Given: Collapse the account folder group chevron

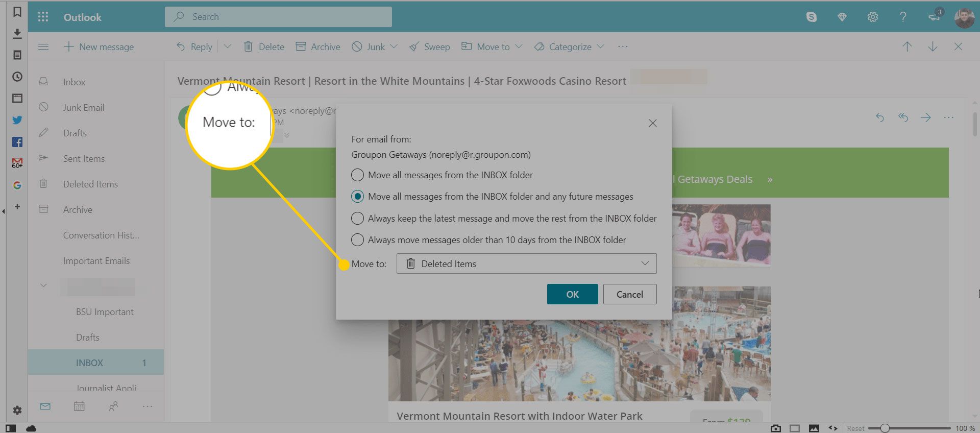Looking at the screenshot, I should 44,285.
